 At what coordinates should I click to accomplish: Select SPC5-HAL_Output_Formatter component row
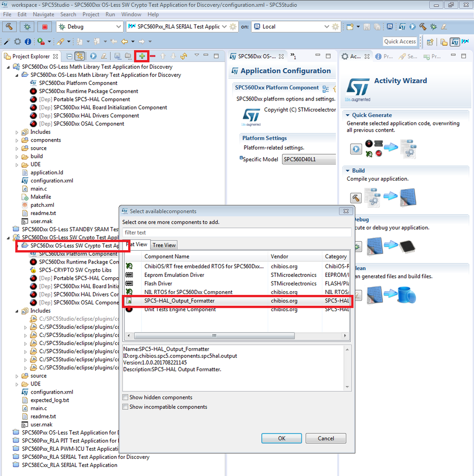click(237, 301)
